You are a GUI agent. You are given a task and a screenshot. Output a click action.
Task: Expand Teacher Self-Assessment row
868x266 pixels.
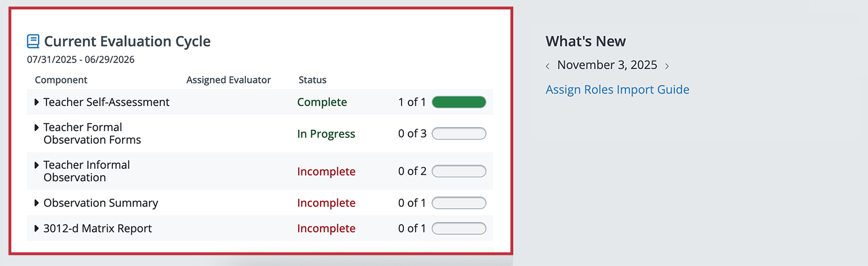pos(38,103)
